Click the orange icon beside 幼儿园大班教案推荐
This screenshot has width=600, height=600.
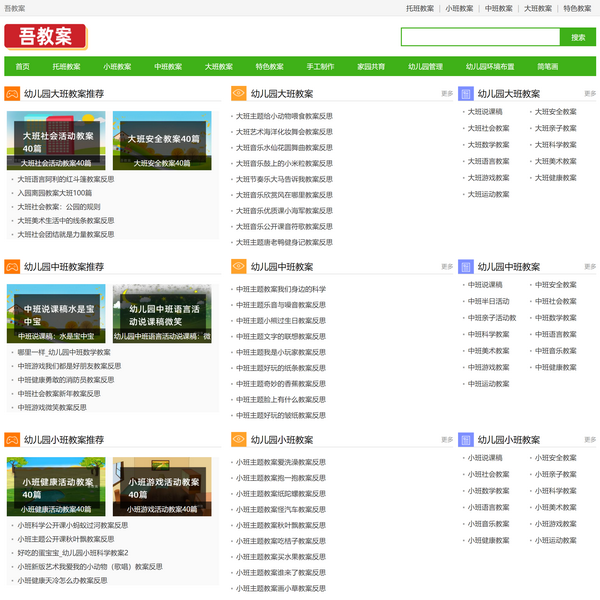[x=12, y=94]
